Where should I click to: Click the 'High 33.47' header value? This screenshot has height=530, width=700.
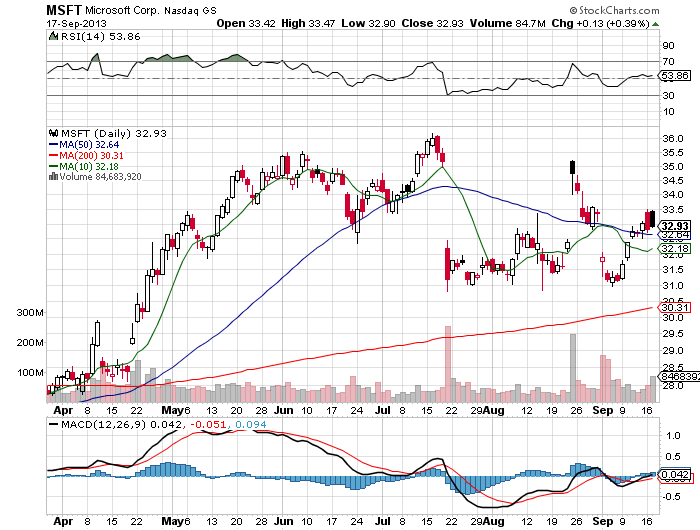tap(308, 23)
